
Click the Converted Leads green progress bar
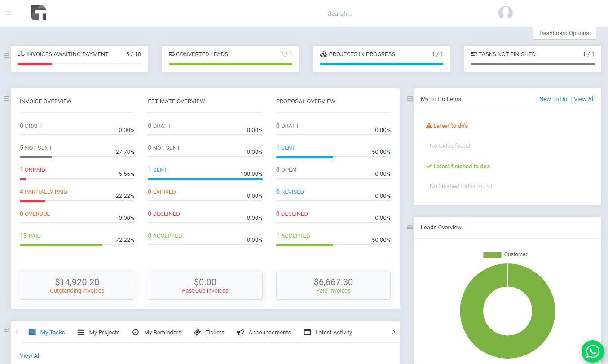230,64
